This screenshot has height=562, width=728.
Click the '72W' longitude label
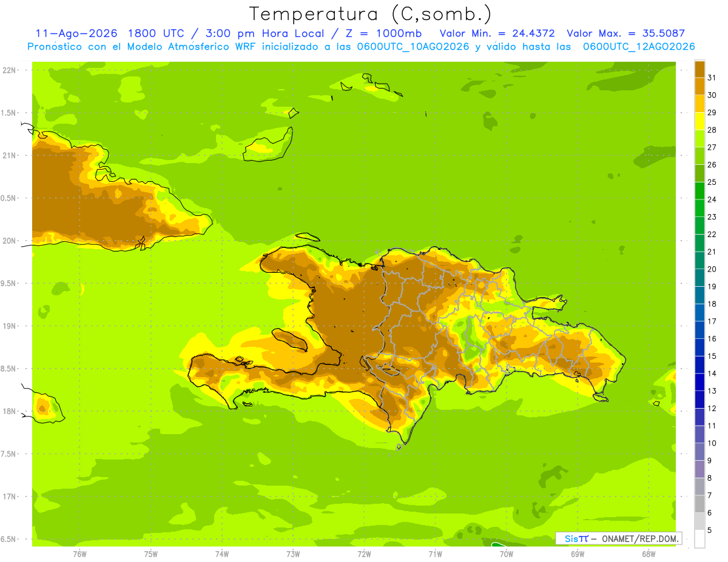364,554
